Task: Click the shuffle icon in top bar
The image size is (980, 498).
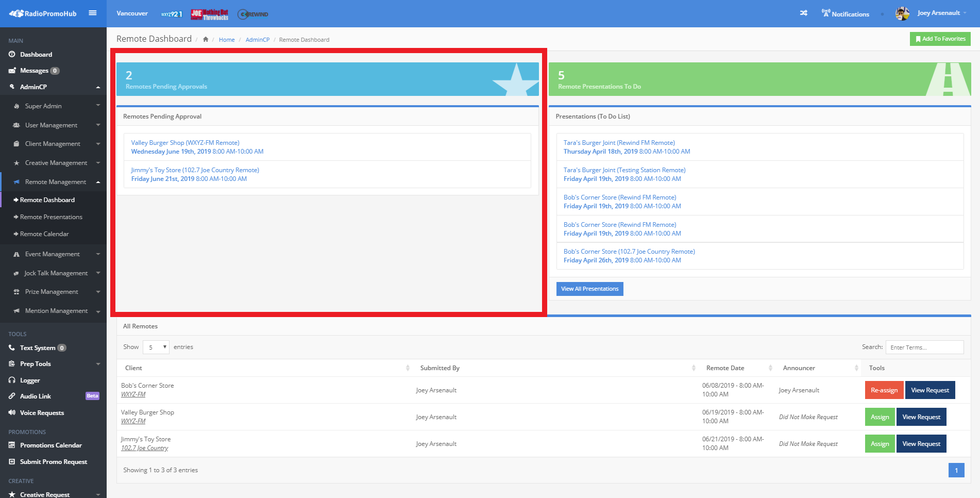Action: coord(803,13)
